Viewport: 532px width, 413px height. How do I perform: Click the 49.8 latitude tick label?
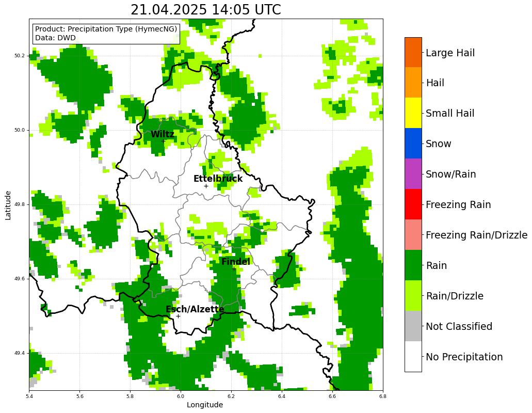coord(20,204)
